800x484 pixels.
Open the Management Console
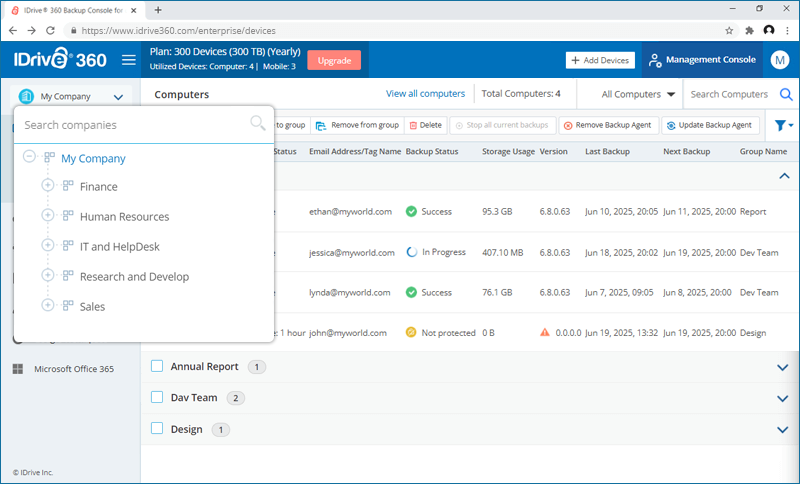click(702, 60)
